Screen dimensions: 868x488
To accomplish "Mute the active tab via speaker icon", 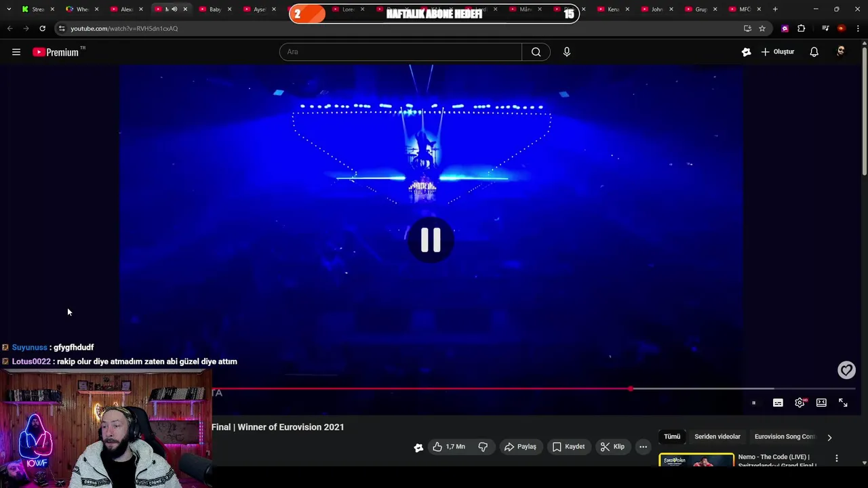I will (174, 9).
